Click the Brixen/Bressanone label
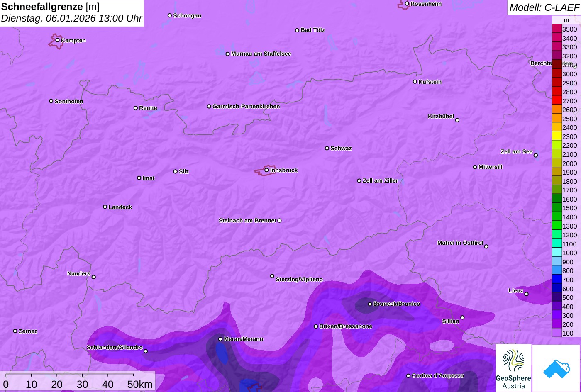This screenshot has width=581, height=392. tap(346, 326)
